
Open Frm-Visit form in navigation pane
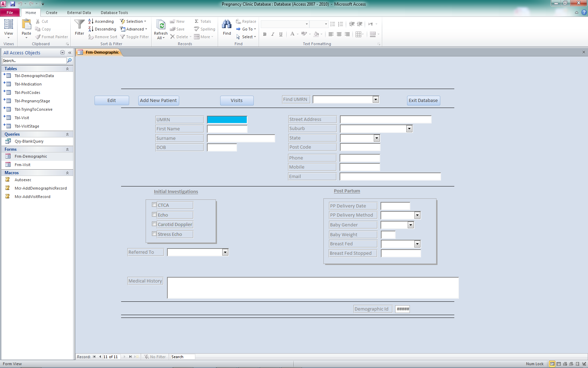[x=22, y=165]
